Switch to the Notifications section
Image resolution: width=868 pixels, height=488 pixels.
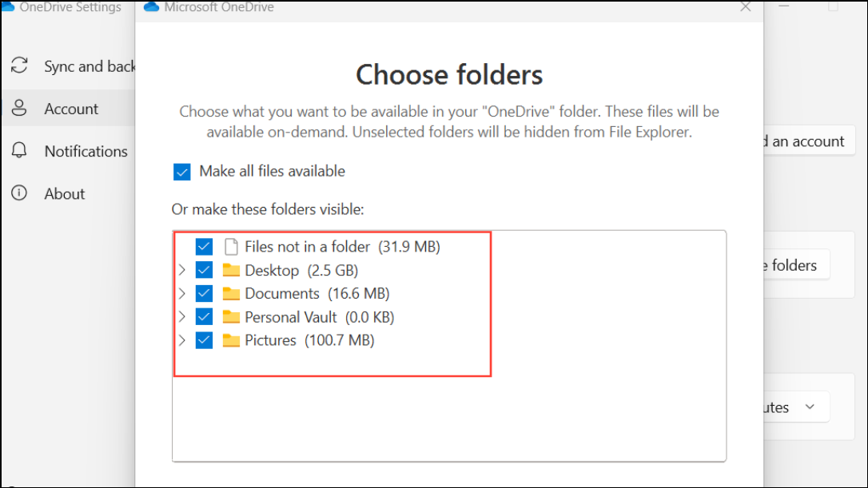point(86,151)
